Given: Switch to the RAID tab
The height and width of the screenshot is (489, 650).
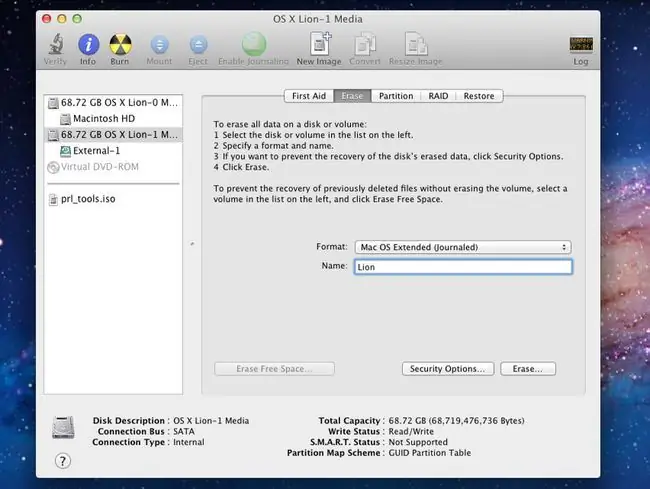Looking at the screenshot, I should 438,96.
